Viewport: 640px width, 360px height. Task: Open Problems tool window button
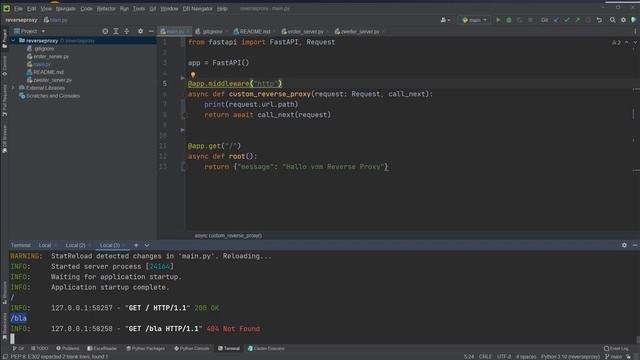[x=68, y=349]
